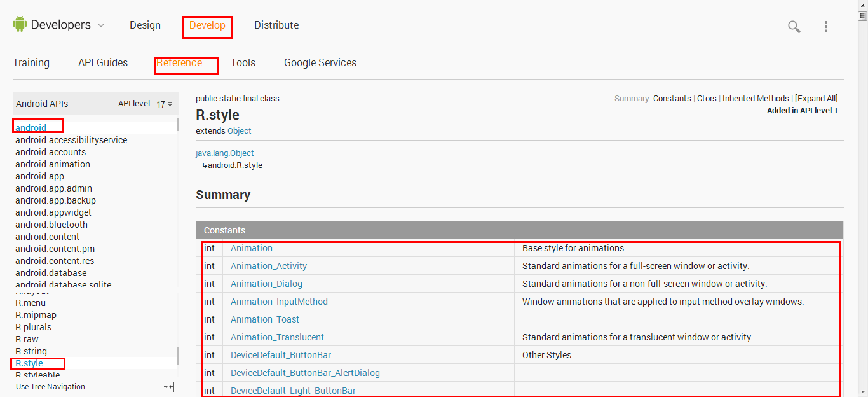Open the R.style class
This screenshot has height=397, width=868.
point(29,363)
